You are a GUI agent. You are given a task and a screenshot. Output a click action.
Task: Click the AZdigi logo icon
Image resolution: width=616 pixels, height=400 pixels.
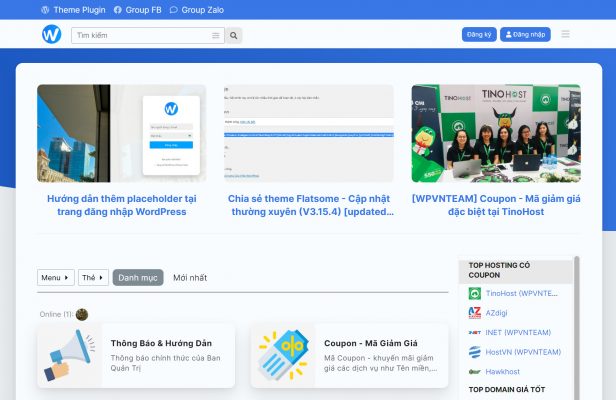coord(475,313)
